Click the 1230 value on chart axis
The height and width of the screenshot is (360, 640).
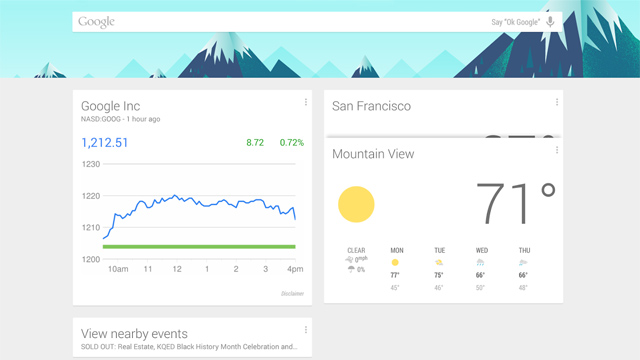click(91, 164)
